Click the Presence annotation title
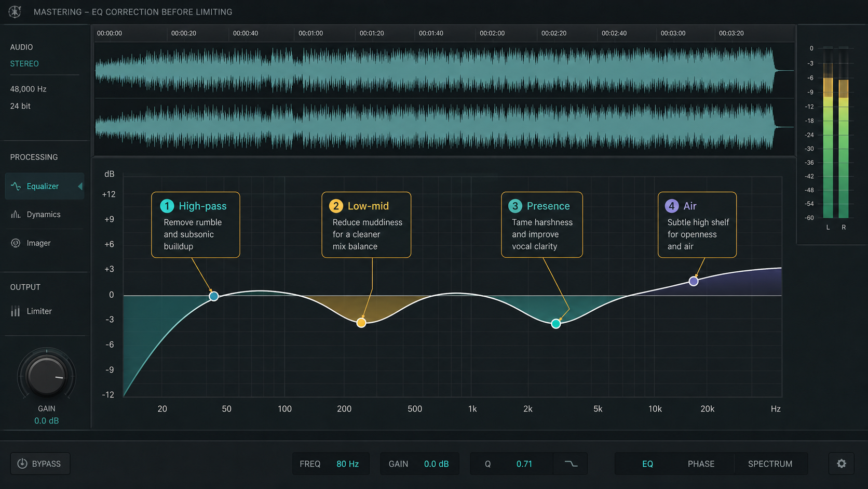The image size is (868, 489). (548, 206)
